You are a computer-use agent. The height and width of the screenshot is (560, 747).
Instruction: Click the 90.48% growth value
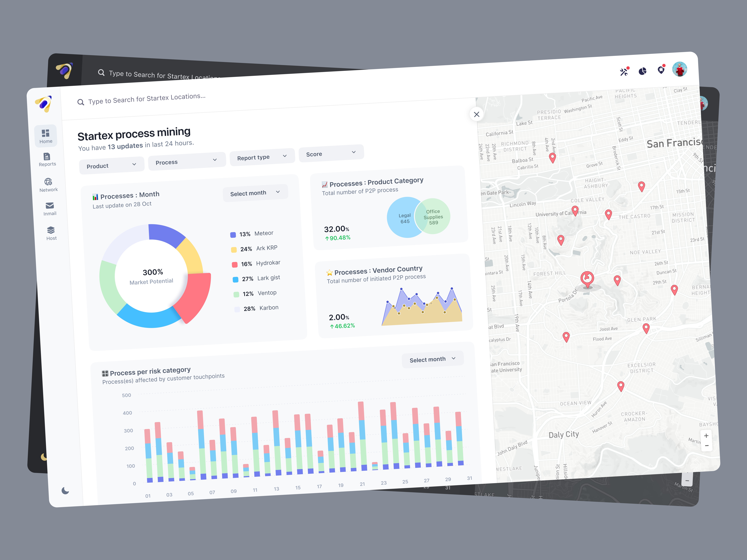click(338, 238)
